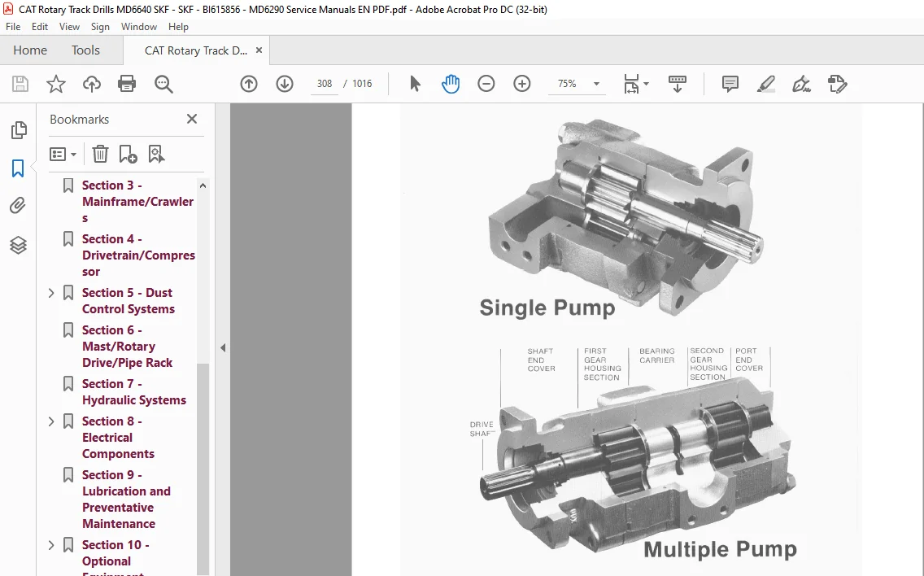
Task: Click the fit page width icon
Action: 631,84
